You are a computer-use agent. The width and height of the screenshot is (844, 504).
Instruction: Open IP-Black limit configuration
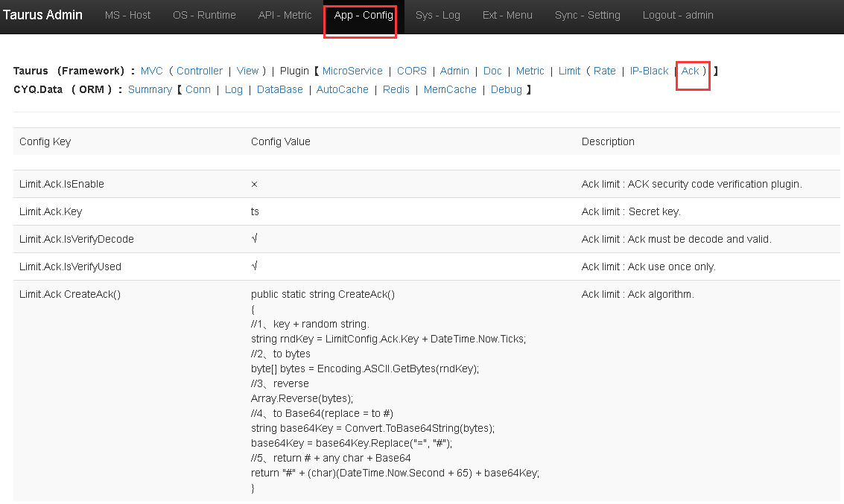pos(649,71)
